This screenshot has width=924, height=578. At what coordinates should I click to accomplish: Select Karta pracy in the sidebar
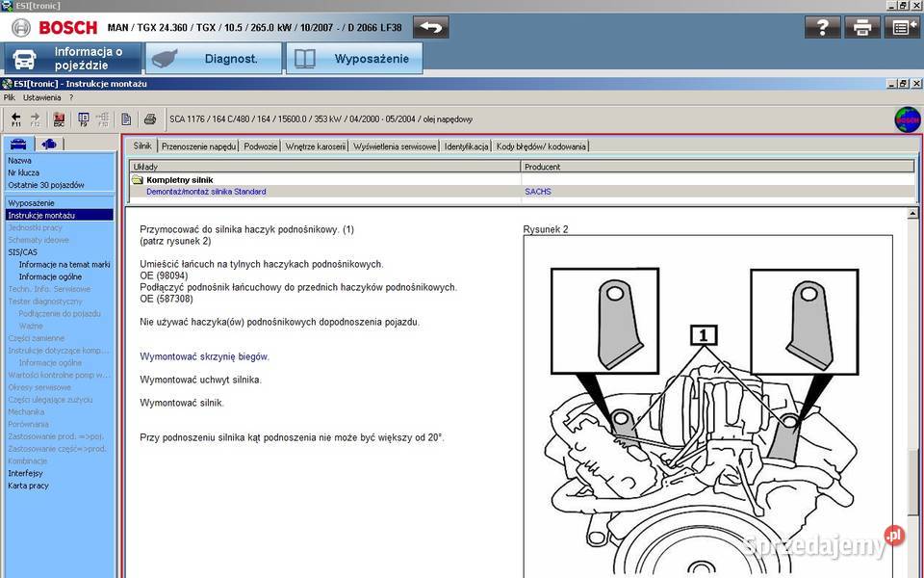click(x=28, y=486)
